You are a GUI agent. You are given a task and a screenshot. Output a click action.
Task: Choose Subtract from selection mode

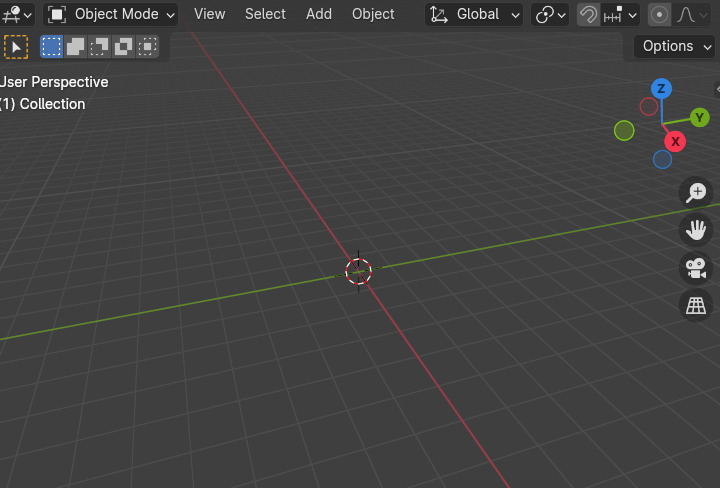click(99, 46)
